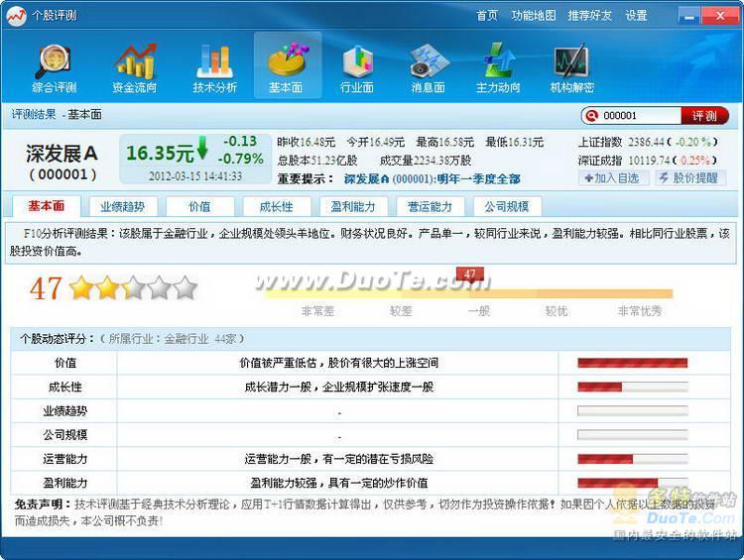Click the 16.35元 current price
Image resolution: width=744 pixels, height=560 pixels.
(160, 153)
